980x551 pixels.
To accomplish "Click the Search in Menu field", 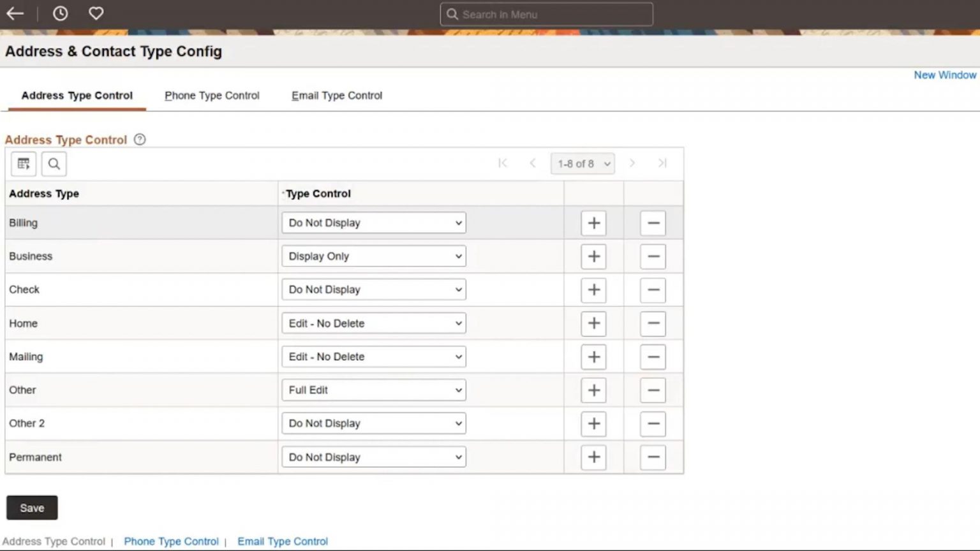I will pyautogui.click(x=546, y=13).
